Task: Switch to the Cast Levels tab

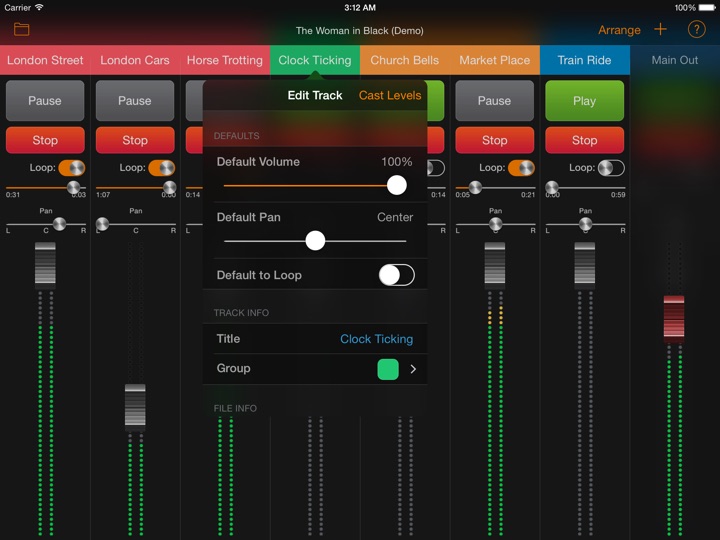Action: (x=390, y=96)
